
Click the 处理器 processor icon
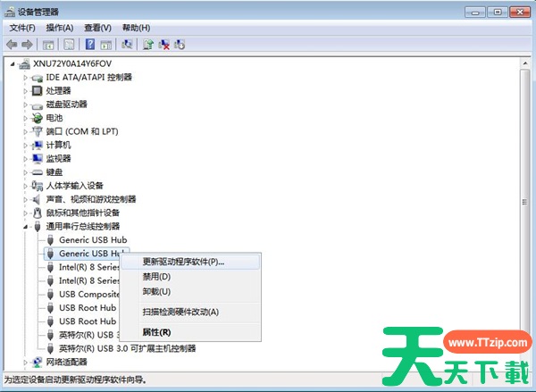click(37, 90)
